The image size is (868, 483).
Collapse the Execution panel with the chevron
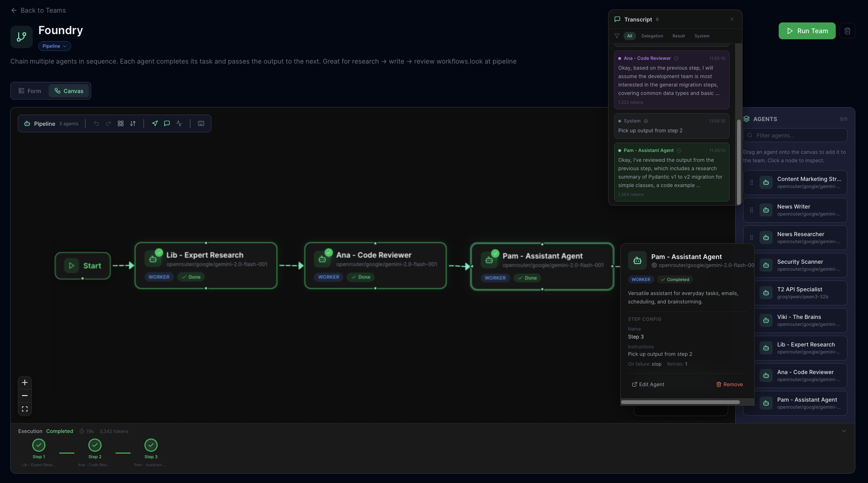click(x=844, y=431)
